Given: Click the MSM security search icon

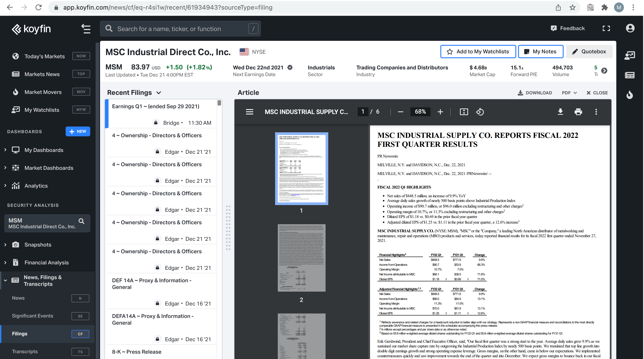Looking at the screenshot, I should click(x=82, y=221).
